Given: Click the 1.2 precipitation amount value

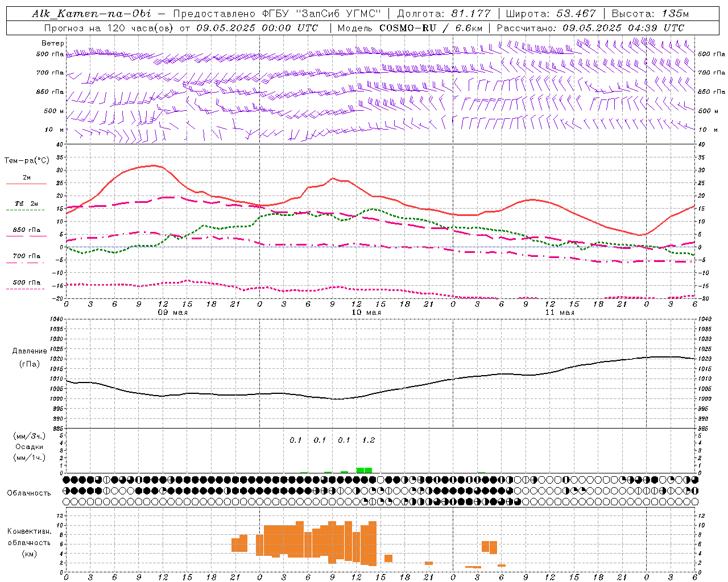Looking at the screenshot, I should 369,440.
